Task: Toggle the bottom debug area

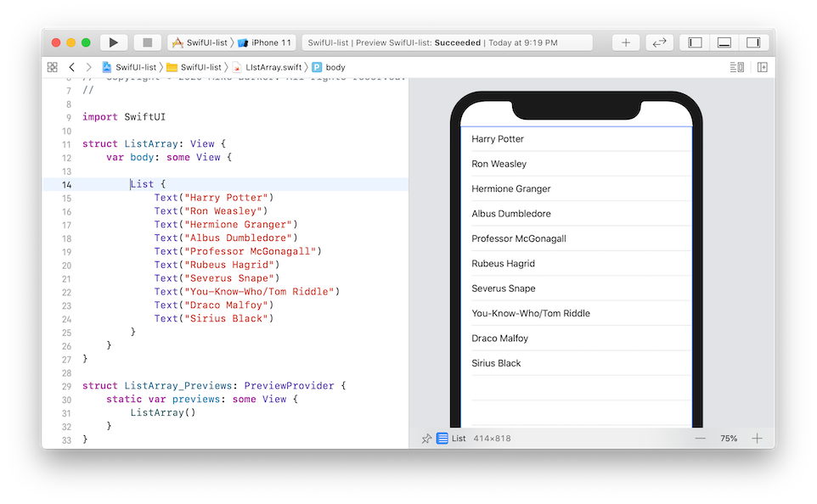Action: [x=724, y=42]
